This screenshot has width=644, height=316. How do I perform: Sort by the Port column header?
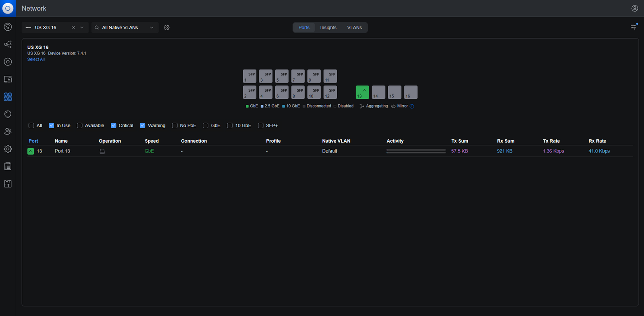point(33,141)
